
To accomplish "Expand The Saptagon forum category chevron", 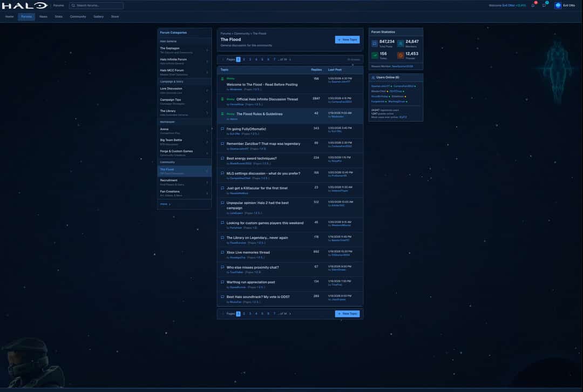I will (206, 49).
